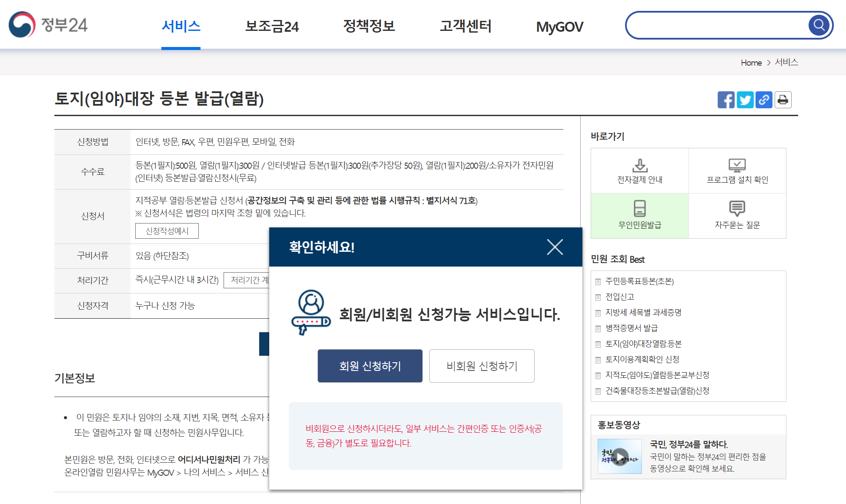Open the 자주묻는 질문 shortcut

[738, 216]
